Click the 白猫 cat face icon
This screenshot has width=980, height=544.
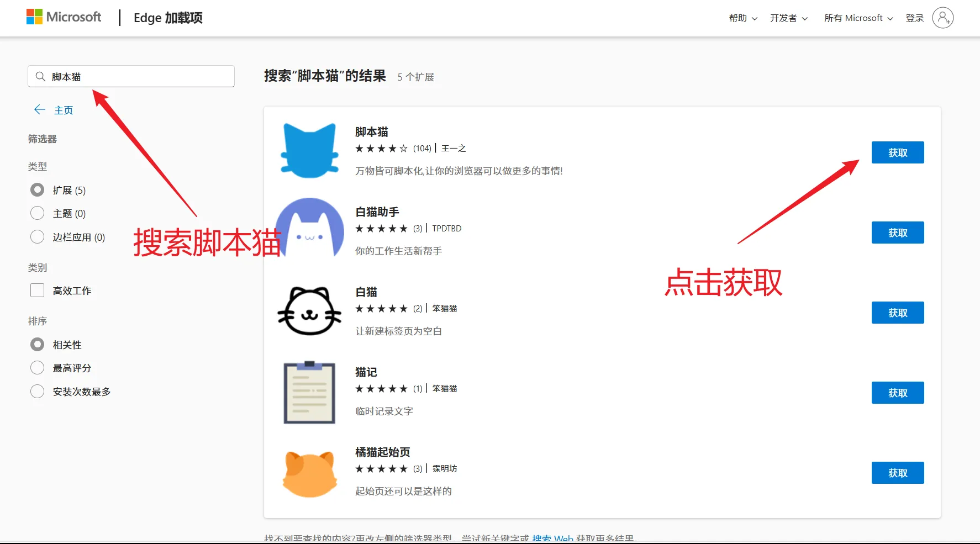click(309, 311)
